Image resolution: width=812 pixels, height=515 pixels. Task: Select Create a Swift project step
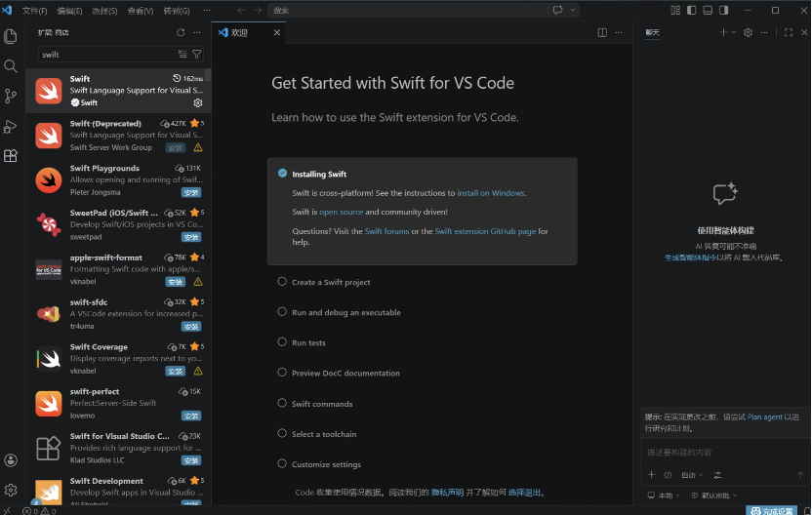pos(331,282)
